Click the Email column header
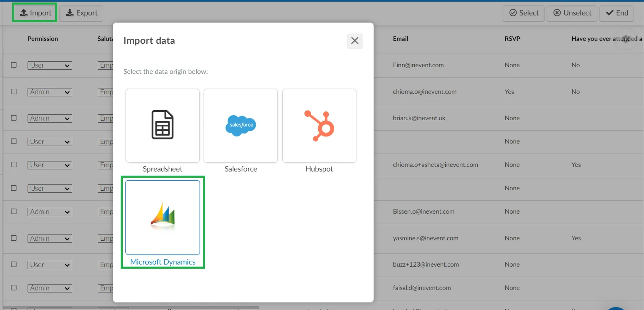 click(x=401, y=39)
